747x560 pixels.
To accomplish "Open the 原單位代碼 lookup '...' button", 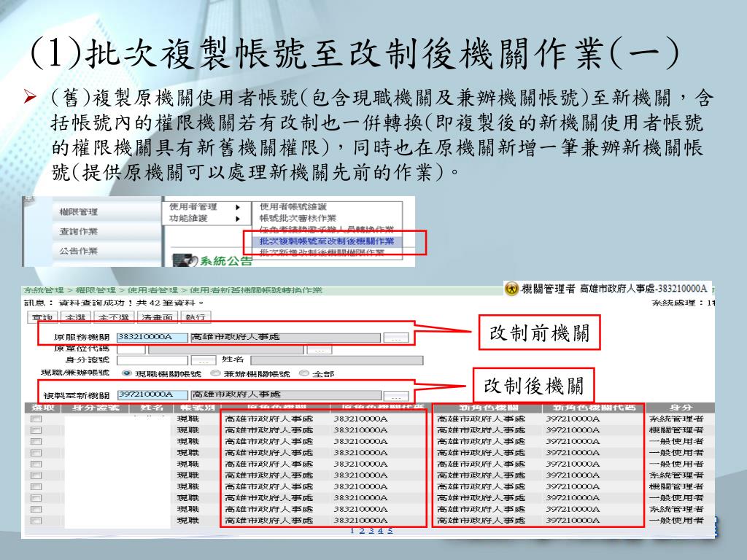I will point(320,350).
